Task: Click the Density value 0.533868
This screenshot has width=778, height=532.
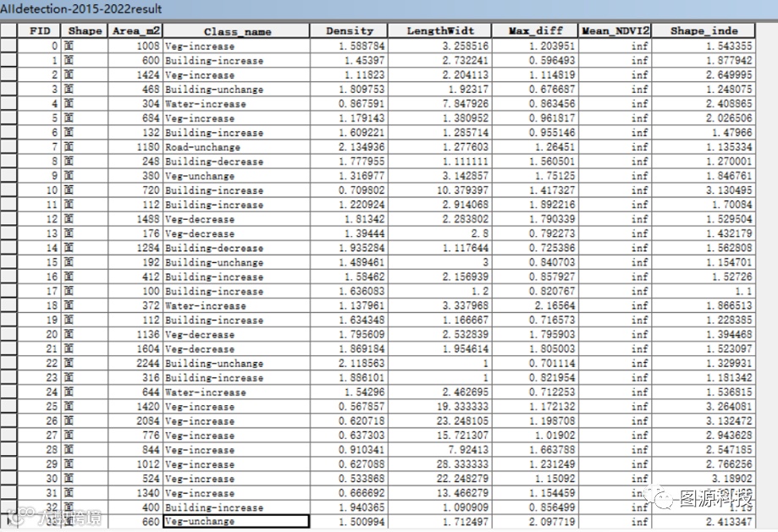Action: click(350, 479)
